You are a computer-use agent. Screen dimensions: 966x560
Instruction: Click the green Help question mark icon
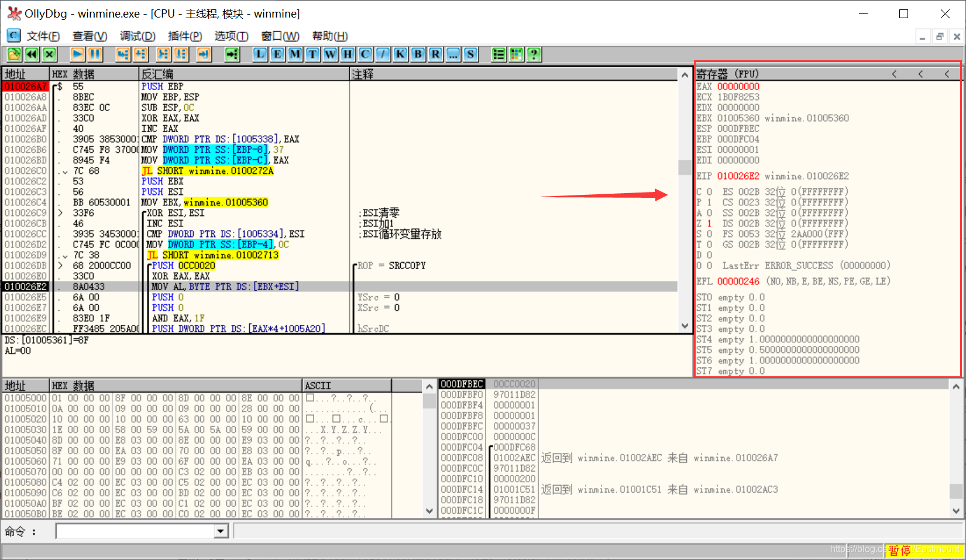pyautogui.click(x=534, y=54)
